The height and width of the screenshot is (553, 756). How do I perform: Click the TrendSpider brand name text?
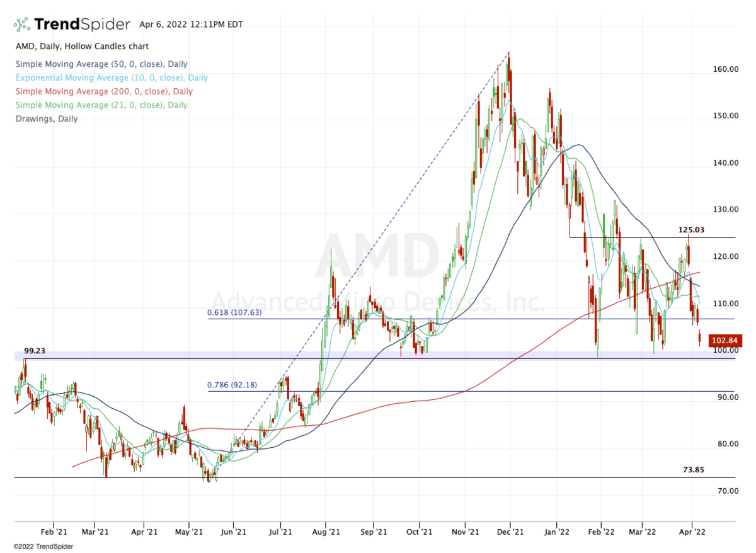(82, 25)
